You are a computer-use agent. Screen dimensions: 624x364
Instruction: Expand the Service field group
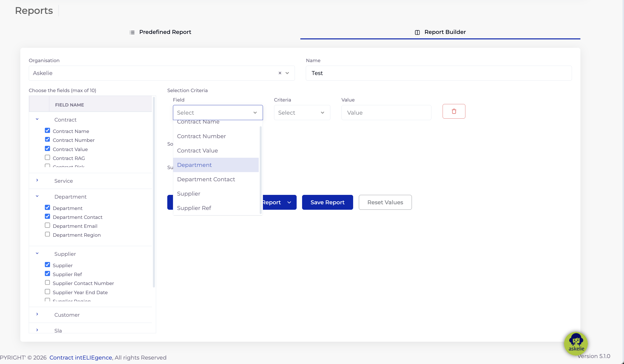click(x=37, y=180)
